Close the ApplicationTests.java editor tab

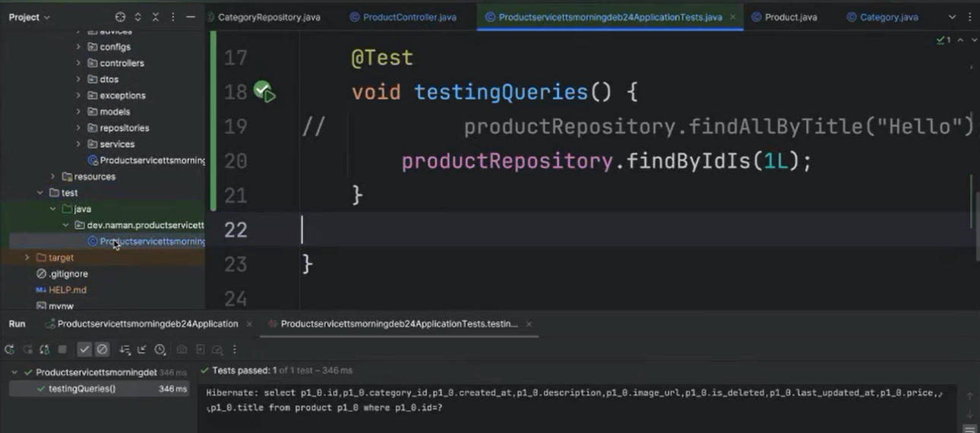point(732,17)
